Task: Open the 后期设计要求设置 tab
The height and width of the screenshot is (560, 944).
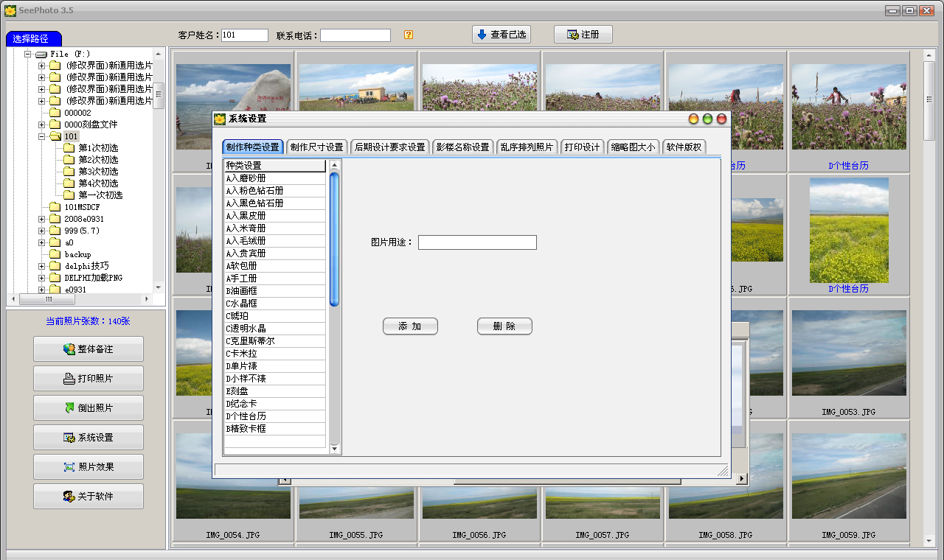Action: (389, 147)
